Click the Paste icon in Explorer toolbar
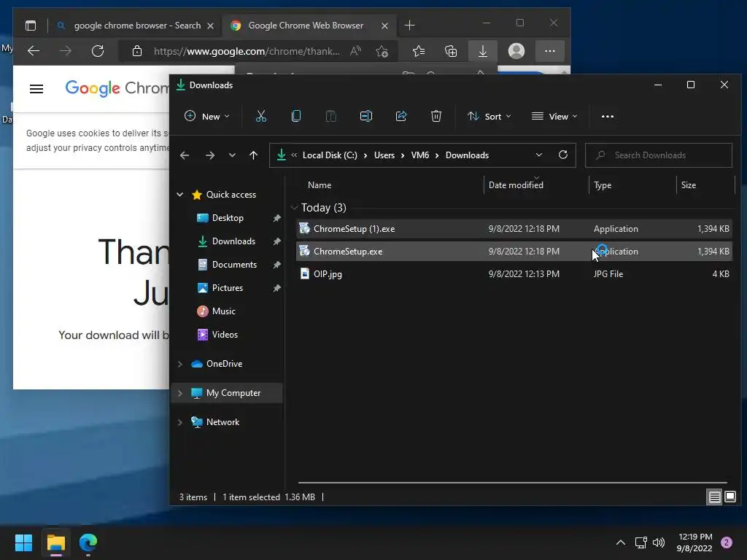This screenshot has width=747, height=560. 330,116
